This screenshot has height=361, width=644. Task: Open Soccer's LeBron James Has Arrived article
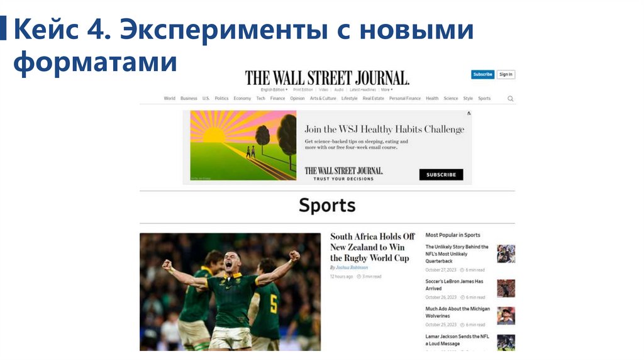454,285
